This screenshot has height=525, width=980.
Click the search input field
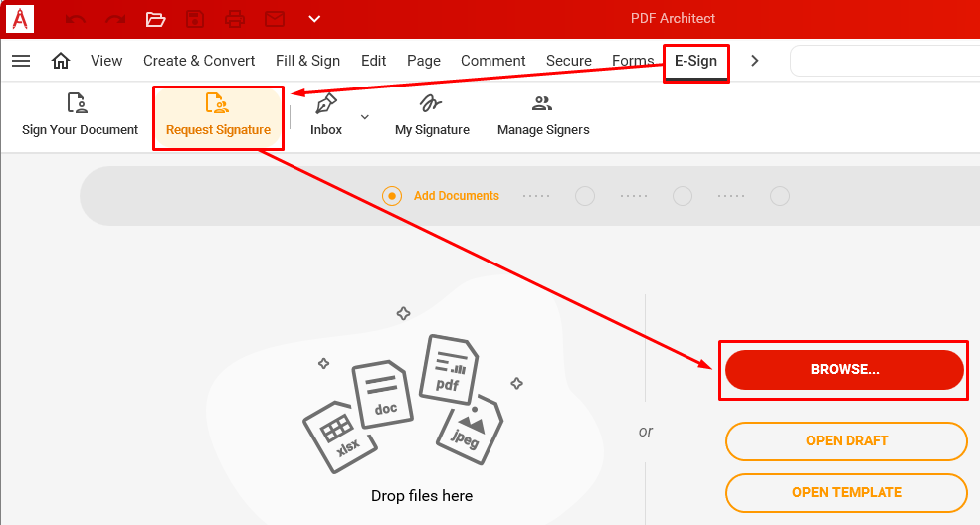click(x=885, y=61)
